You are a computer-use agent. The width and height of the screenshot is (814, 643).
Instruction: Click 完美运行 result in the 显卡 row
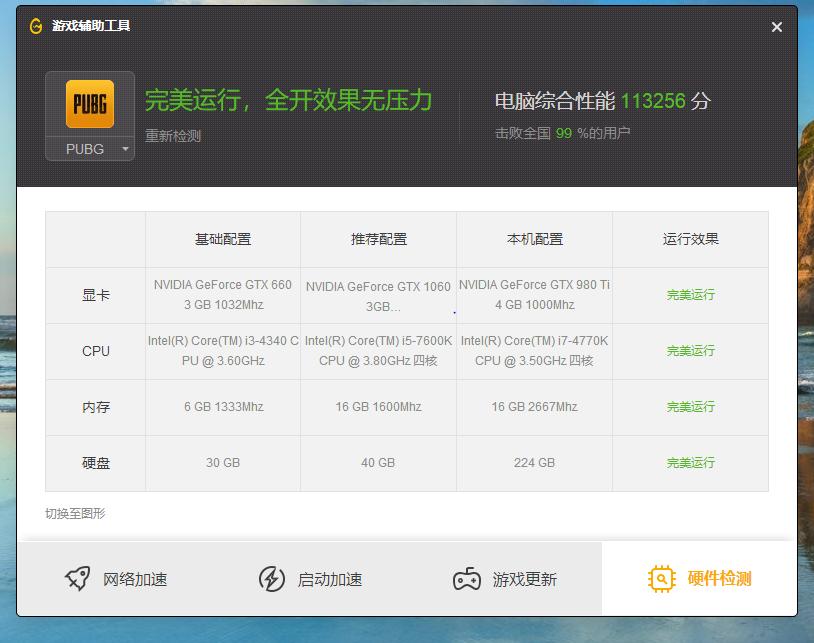point(690,295)
